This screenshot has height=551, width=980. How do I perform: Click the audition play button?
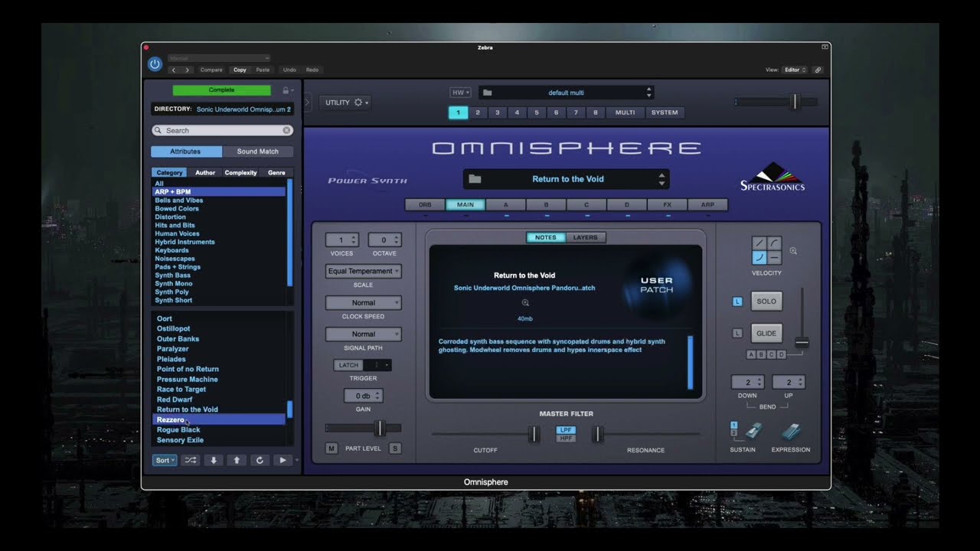(x=283, y=460)
